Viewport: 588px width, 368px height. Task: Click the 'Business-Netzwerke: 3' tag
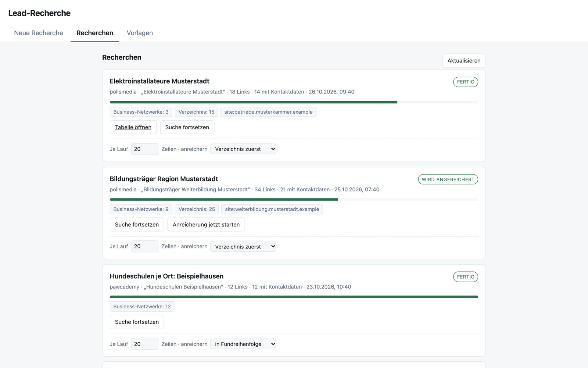[141, 112]
